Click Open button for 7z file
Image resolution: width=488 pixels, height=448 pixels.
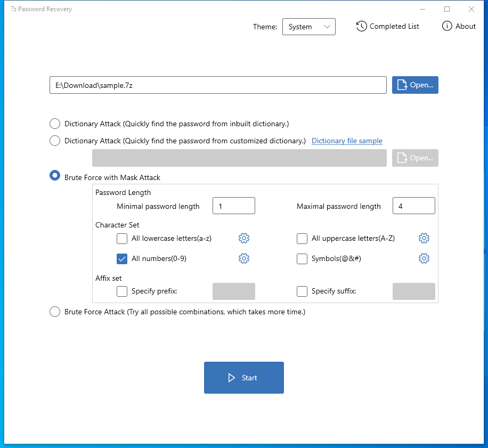tap(415, 85)
